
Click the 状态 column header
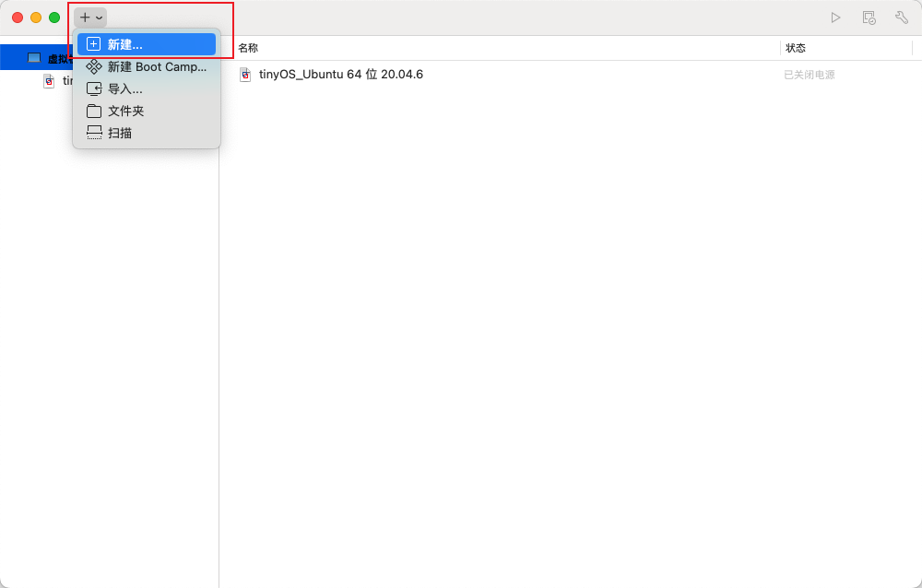click(x=796, y=48)
